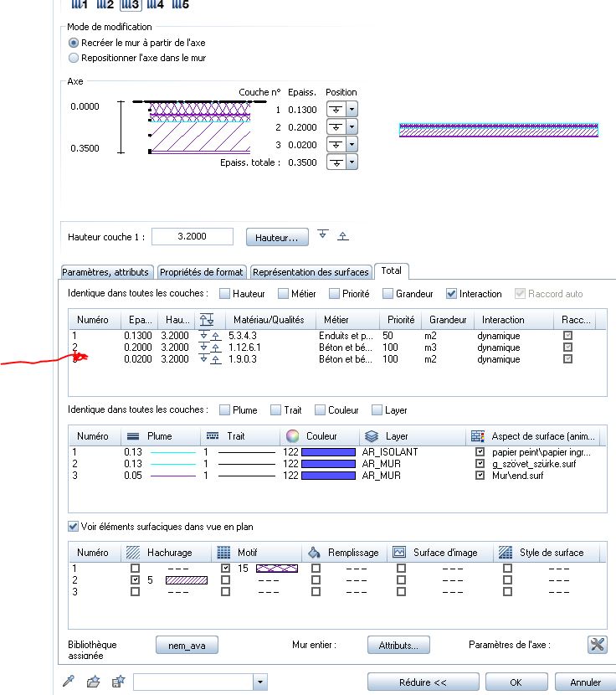Image resolution: width=616 pixels, height=695 pixels.
Task: Click the load favorite folder icon
Action: (x=93, y=682)
